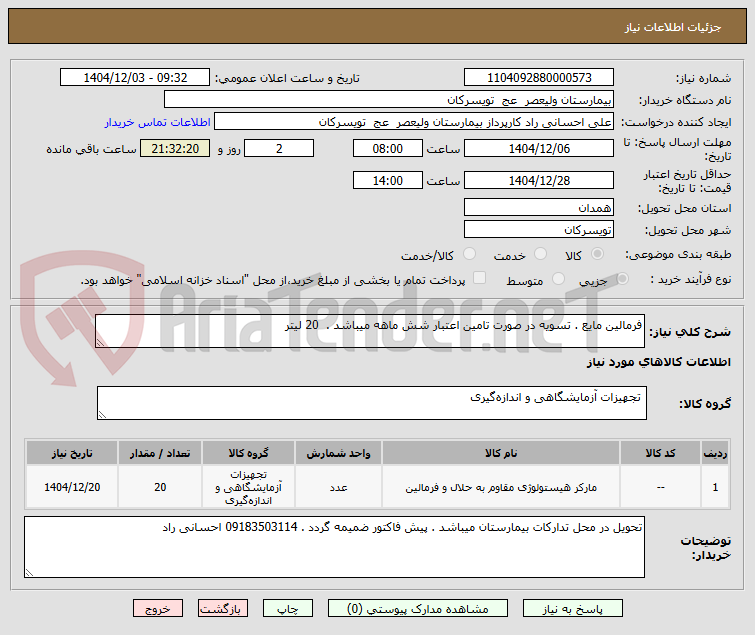Viewport: 755px width, 635px height.
Task: Click the گروه کالا text area
Action: coord(372,402)
